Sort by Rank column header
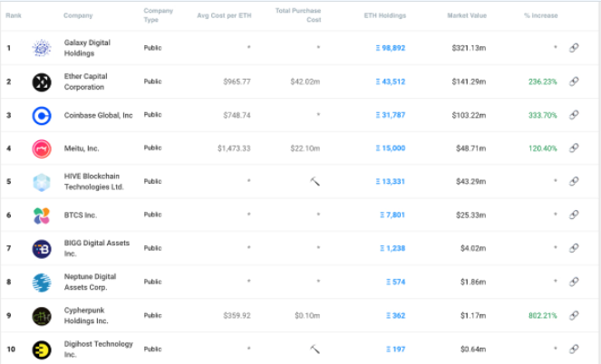 click(14, 15)
